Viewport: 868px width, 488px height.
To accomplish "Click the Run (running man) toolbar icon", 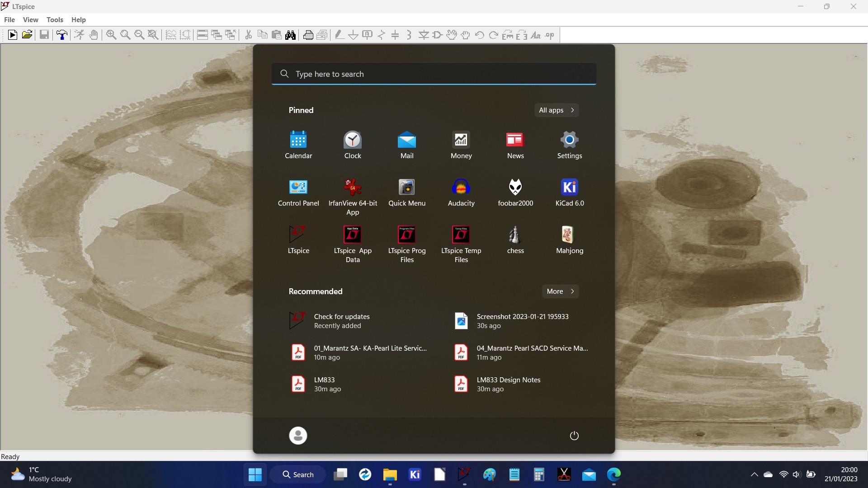I will (79, 35).
